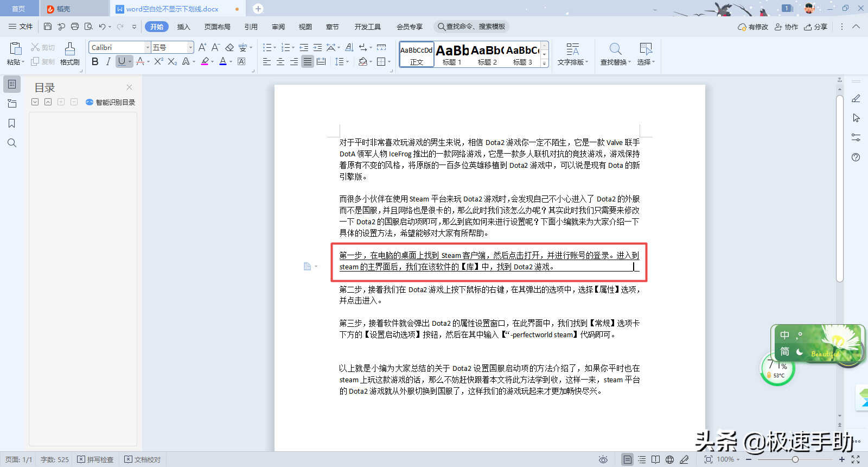Click the bookmark icon in left sidebar
Image resolution: width=868 pixels, height=467 pixels.
coord(12,123)
